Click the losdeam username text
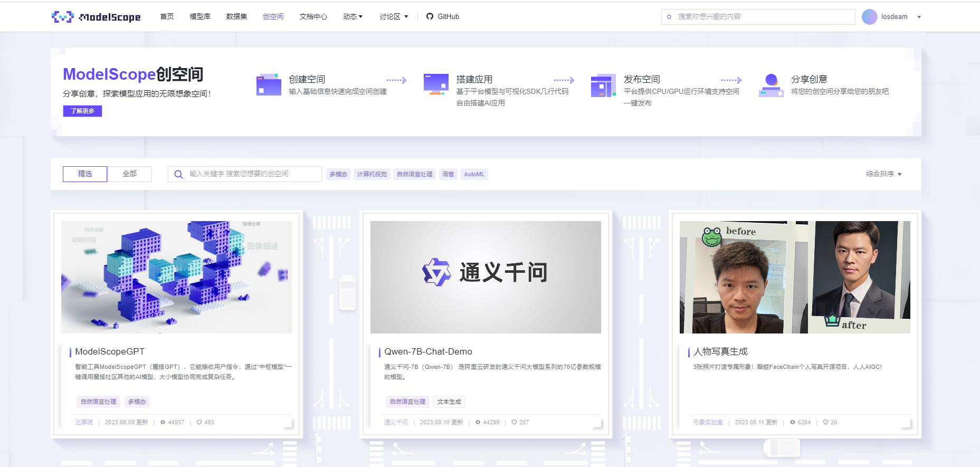Viewport: 980px width, 467px height. (895, 17)
